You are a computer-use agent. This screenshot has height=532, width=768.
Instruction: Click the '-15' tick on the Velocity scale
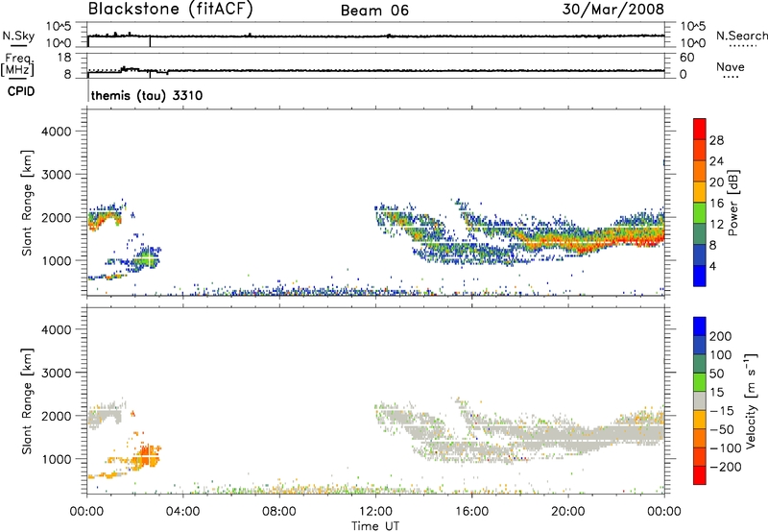(721, 411)
